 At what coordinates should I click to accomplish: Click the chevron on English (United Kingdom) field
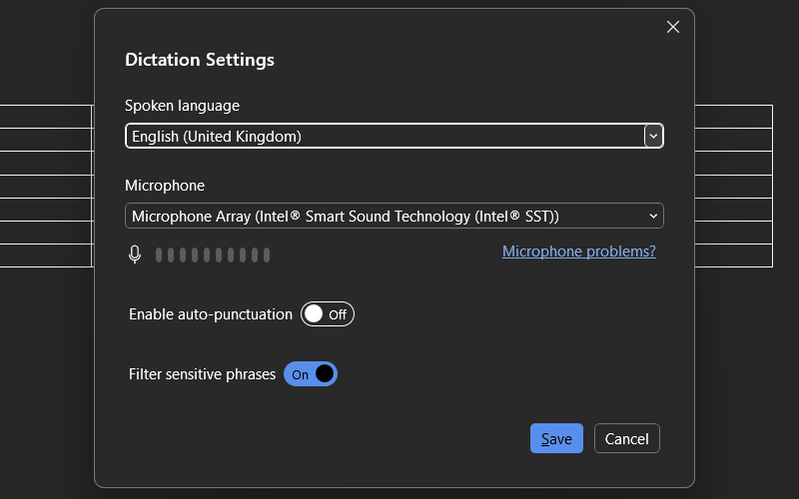[x=653, y=136]
